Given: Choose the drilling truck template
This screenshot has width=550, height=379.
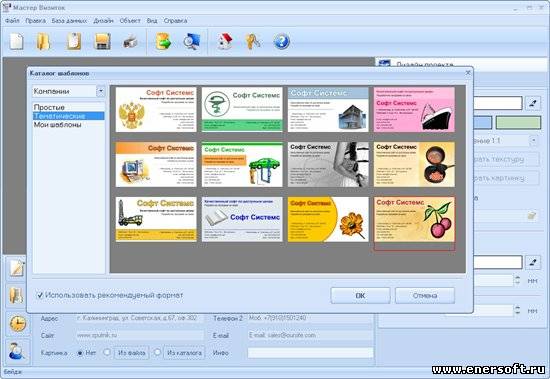Looking at the screenshot, I should point(156,219).
